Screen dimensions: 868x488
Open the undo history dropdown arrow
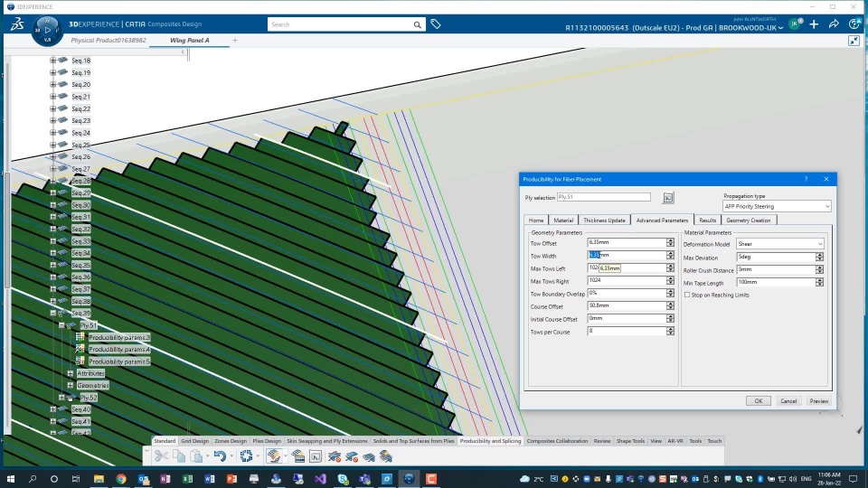(x=231, y=456)
